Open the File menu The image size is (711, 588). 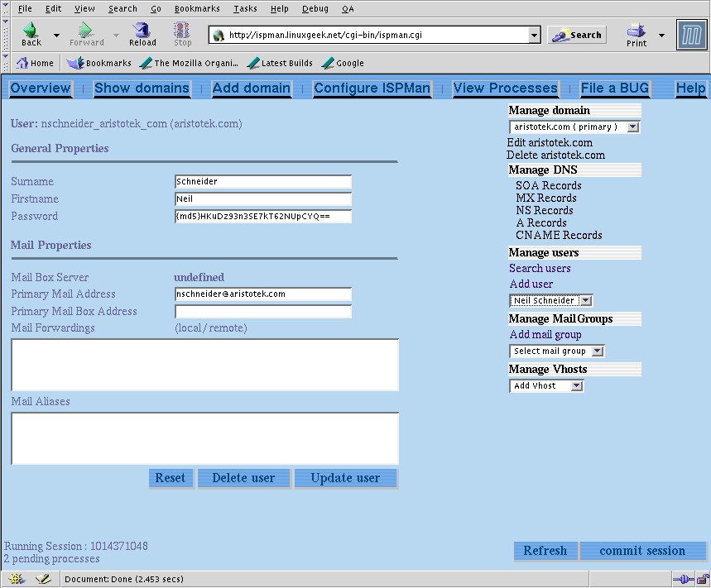[25, 8]
